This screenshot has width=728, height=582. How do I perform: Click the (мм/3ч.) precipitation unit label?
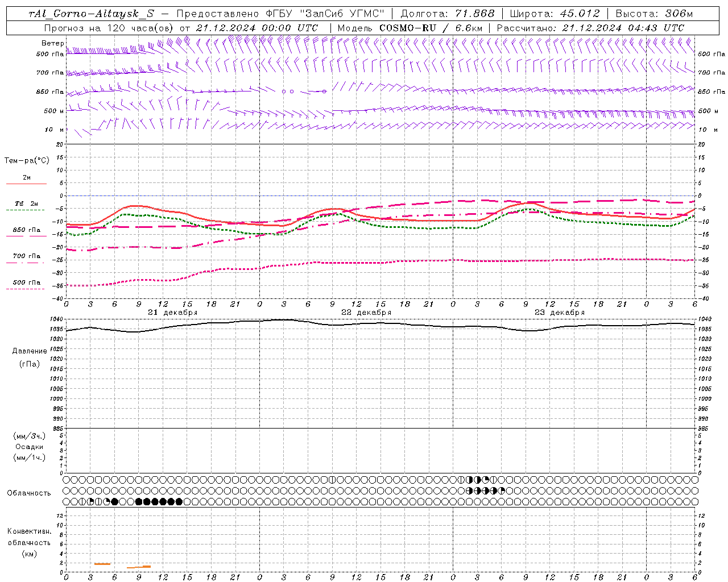(30, 436)
